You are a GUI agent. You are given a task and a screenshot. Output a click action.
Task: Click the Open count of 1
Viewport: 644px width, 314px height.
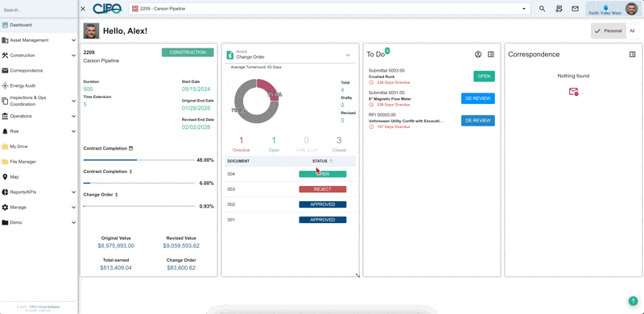[x=274, y=141]
